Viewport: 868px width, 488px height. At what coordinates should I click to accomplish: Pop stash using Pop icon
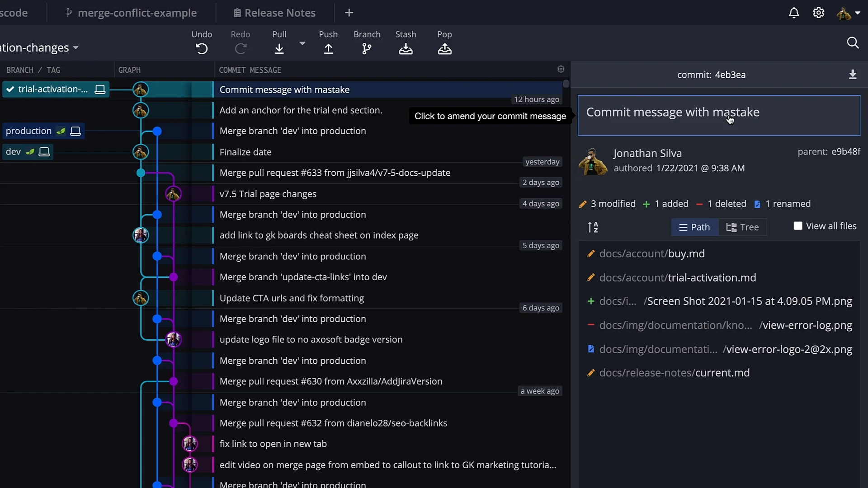444,49
